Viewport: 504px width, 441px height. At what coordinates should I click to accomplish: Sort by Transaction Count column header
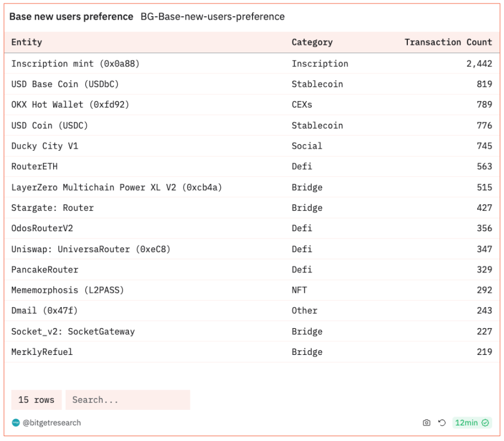(448, 42)
